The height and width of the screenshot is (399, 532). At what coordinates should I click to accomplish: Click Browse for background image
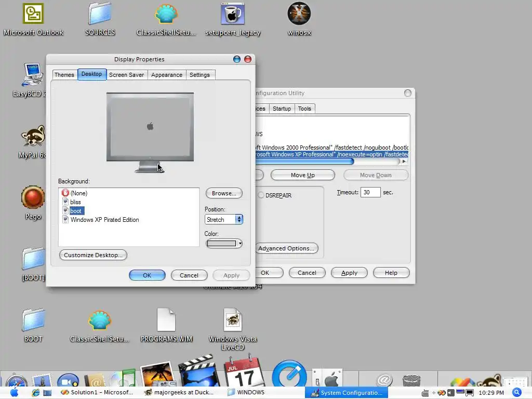click(224, 193)
